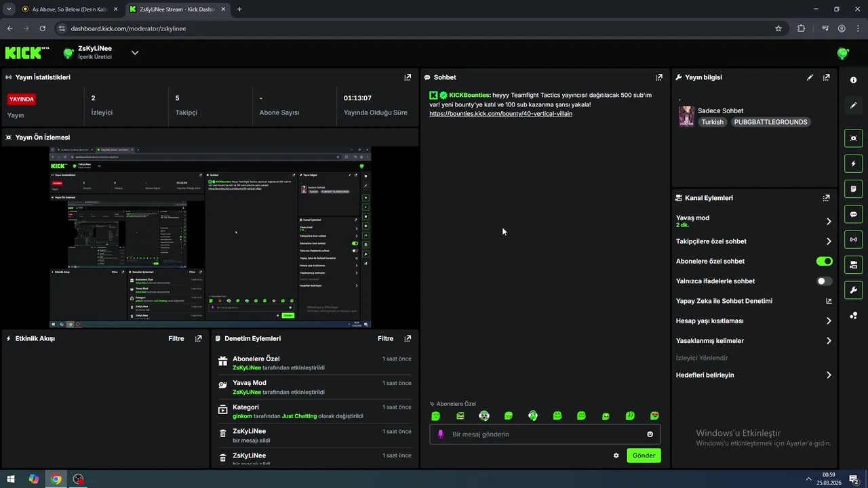The width and height of the screenshot is (868, 488).
Task: Open the emoji picker in the message box
Action: 650,434
